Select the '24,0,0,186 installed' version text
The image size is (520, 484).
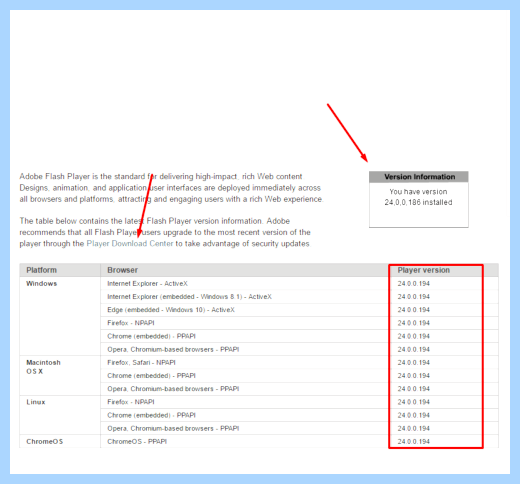(x=418, y=202)
